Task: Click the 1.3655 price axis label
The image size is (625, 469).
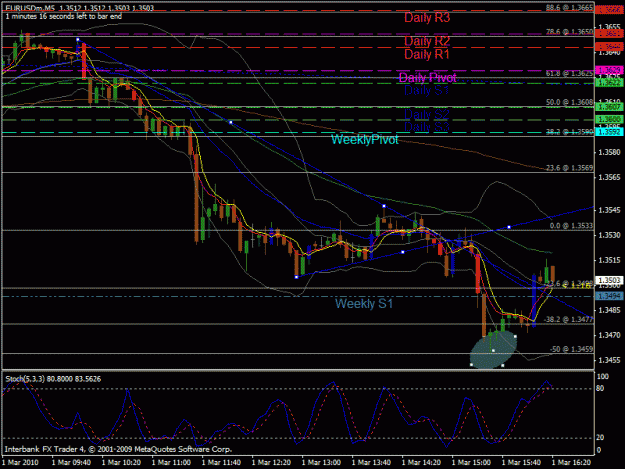Action: tap(610, 27)
